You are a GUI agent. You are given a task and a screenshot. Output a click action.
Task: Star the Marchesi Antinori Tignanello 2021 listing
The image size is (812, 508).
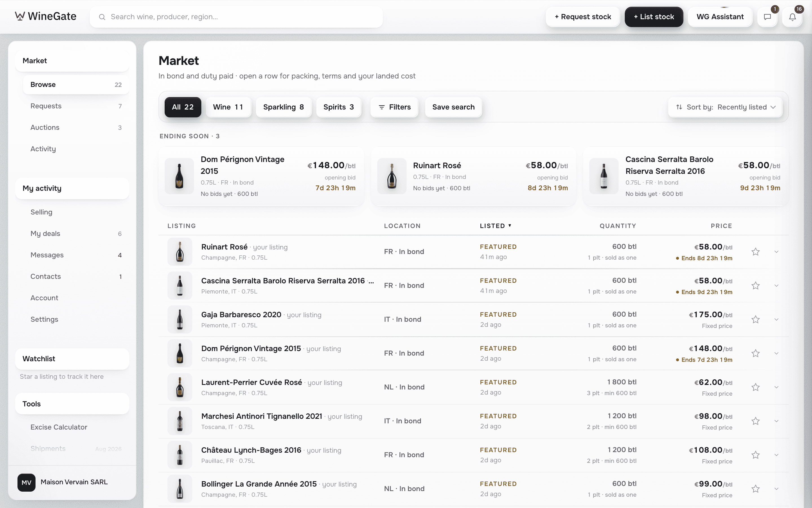pyautogui.click(x=755, y=421)
